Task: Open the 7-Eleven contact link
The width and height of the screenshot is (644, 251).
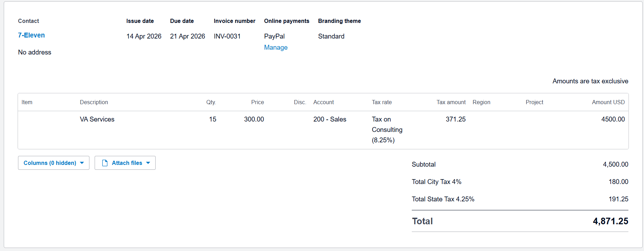Action: click(31, 35)
